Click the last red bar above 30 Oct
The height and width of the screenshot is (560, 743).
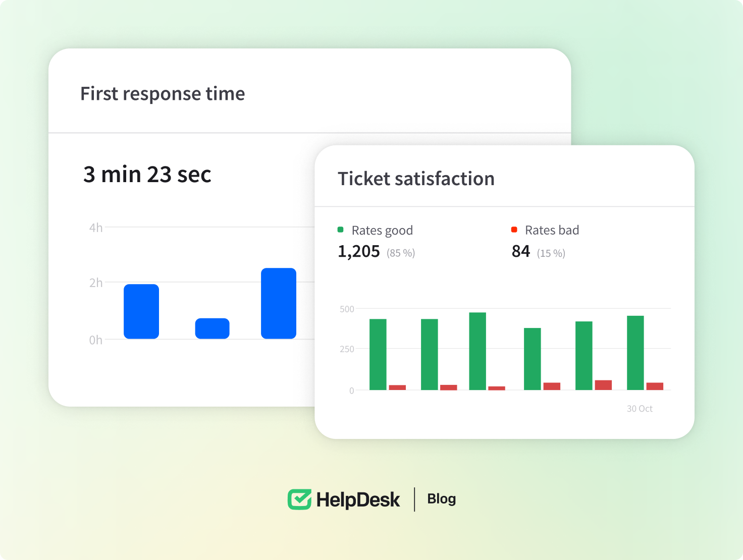(655, 386)
